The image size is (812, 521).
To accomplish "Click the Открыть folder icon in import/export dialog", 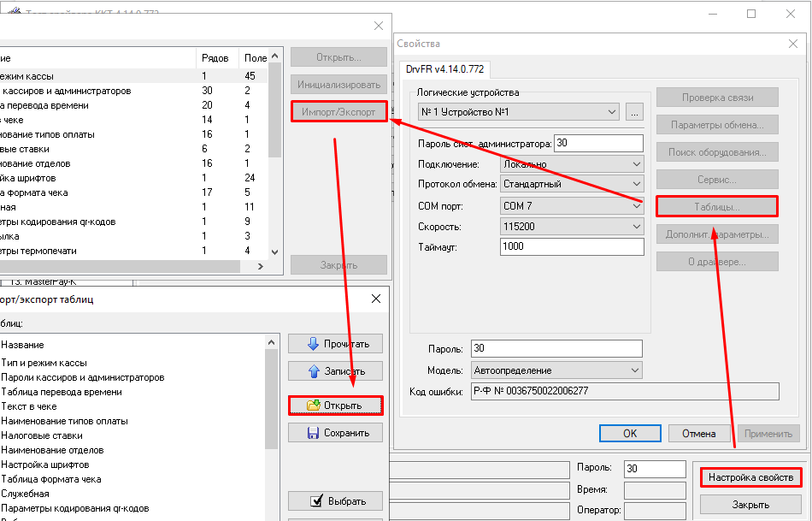I will coord(313,406).
